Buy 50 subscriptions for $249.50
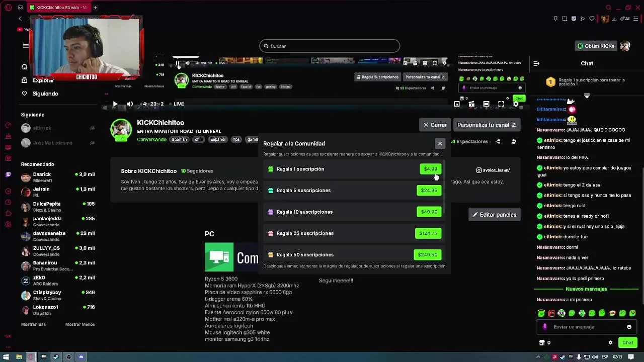This screenshot has height=362, width=644. click(x=428, y=254)
